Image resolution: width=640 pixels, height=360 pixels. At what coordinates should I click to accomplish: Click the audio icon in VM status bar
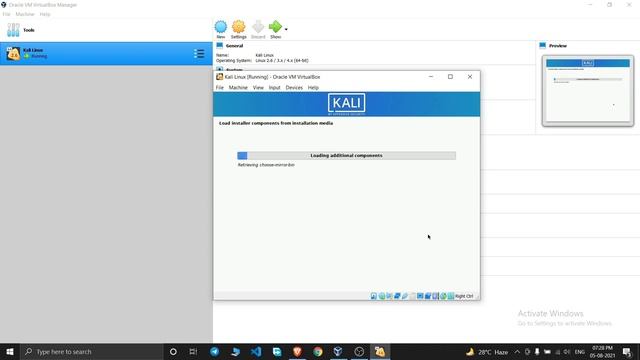[389, 296]
